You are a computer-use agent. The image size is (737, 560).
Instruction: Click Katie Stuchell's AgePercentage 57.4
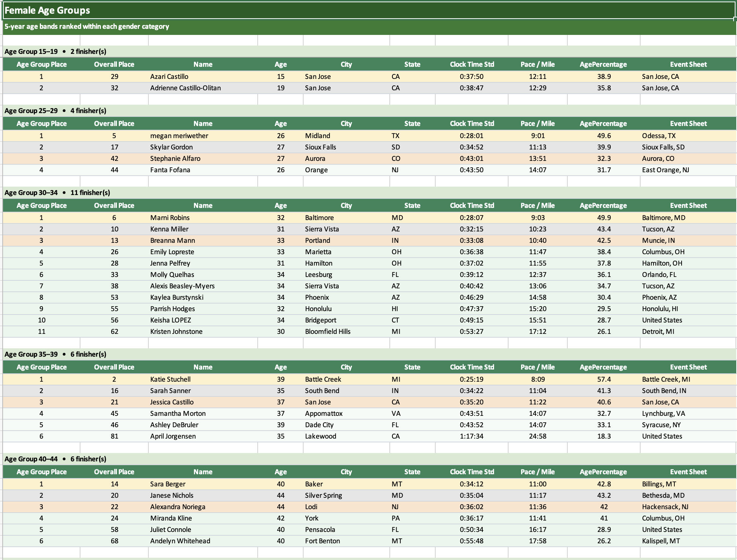pyautogui.click(x=603, y=379)
